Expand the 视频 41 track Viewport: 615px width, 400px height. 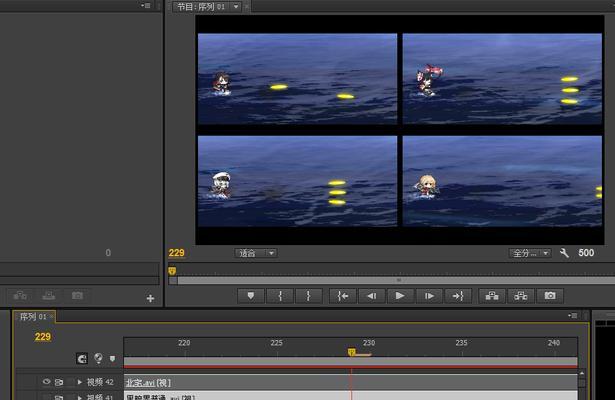[80, 397]
